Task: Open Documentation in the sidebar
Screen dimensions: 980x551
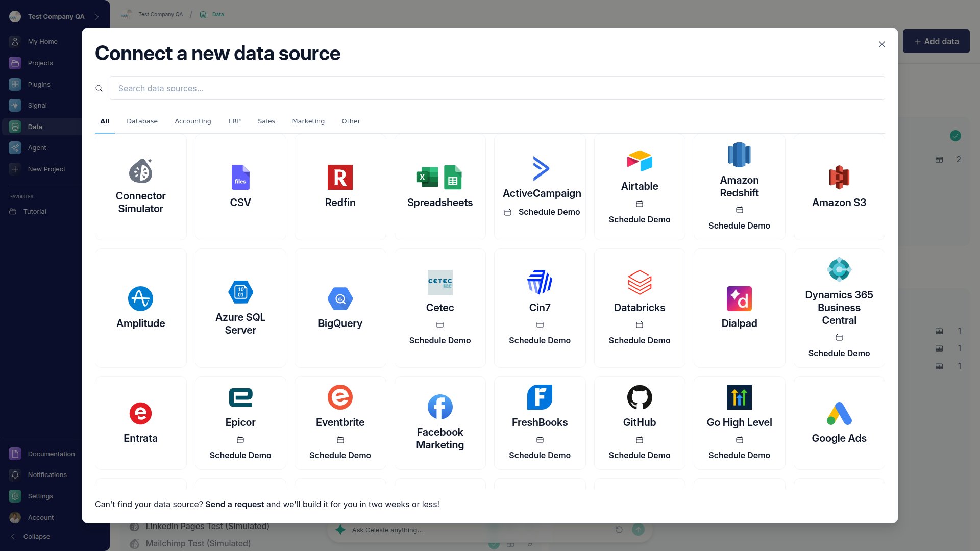Action: point(51,454)
